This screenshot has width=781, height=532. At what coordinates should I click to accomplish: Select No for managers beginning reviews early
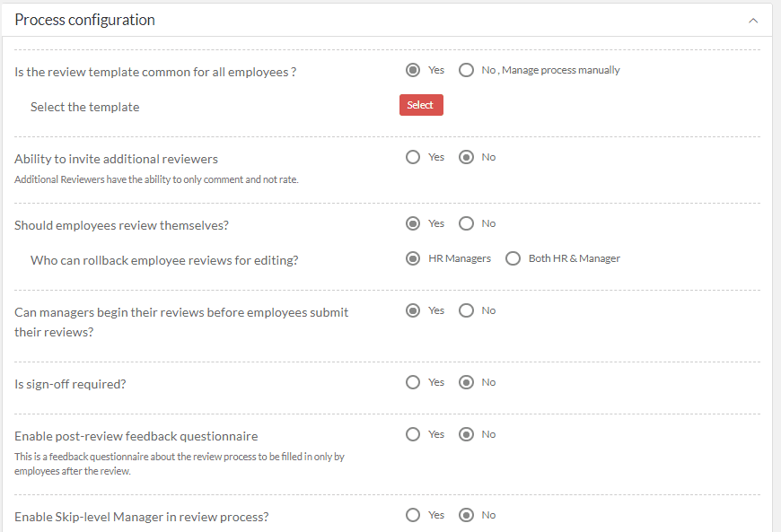466,310
